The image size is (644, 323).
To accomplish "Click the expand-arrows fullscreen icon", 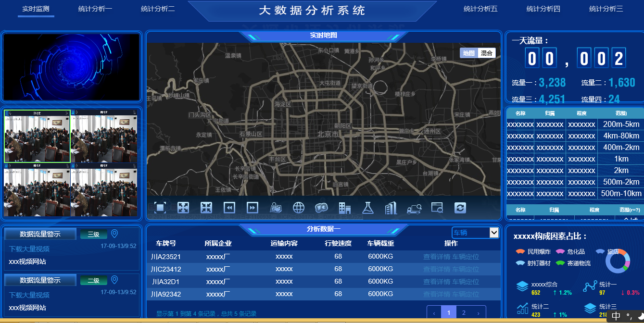I will [x=183, y=208].
